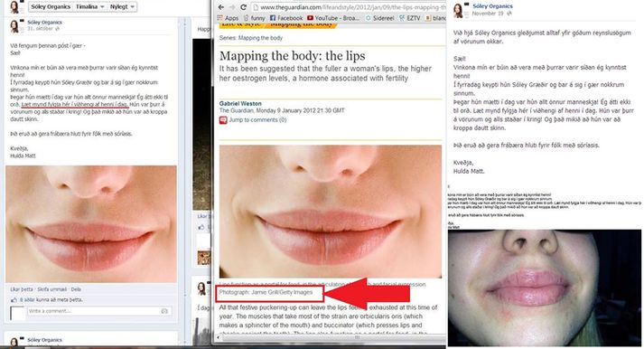Go back in the Guardian browser window
The height and width of the screenshot is (349, 644).
221,7
